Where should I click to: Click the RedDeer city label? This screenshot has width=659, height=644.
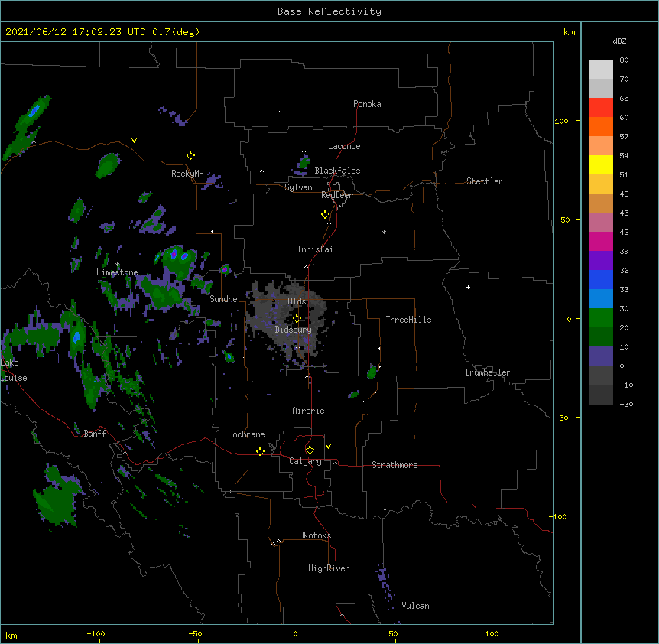point(336,195)
